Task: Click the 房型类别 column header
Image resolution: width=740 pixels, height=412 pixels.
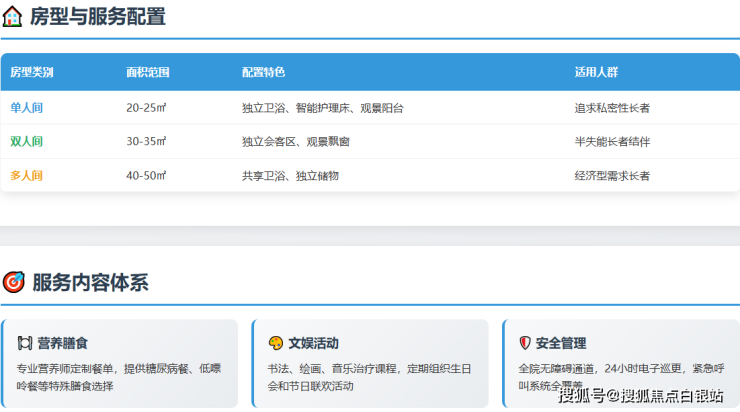Action: click(x=32, y=73)
